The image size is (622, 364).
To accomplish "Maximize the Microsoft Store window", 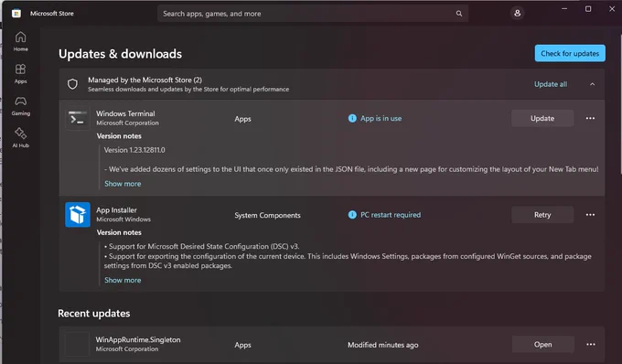I will [x=588, y=9].
